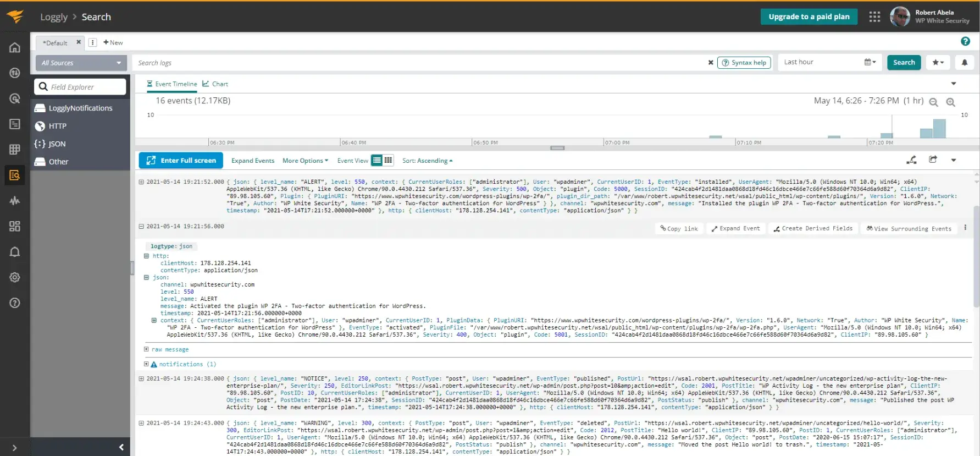Click the Search logs input field

coord(420,63)
